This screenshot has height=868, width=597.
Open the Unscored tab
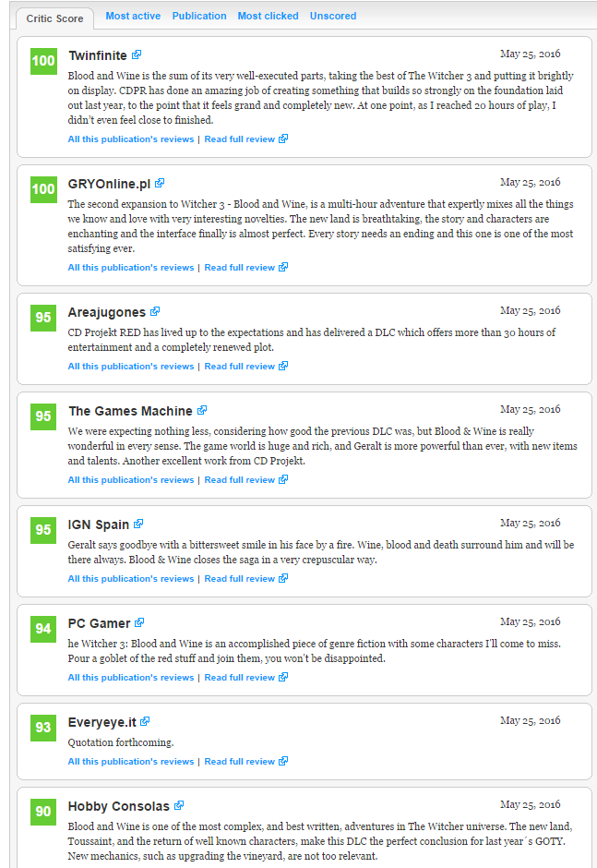pos(333,16)
